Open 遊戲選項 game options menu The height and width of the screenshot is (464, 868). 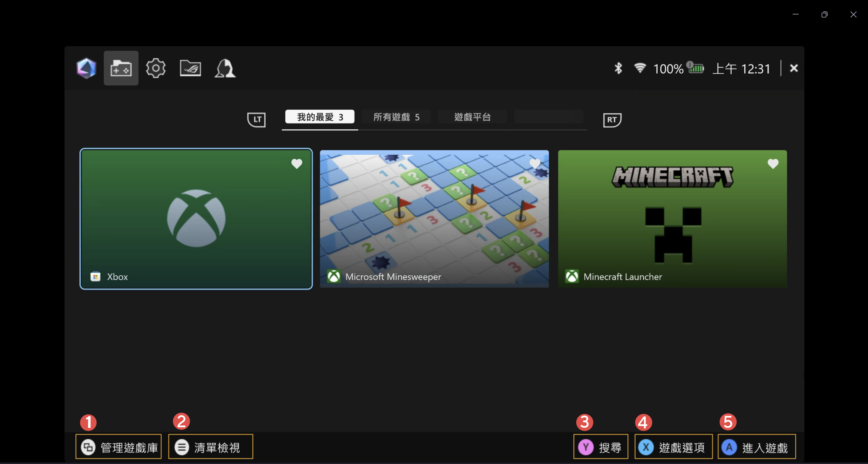click(x=673, y=447)
